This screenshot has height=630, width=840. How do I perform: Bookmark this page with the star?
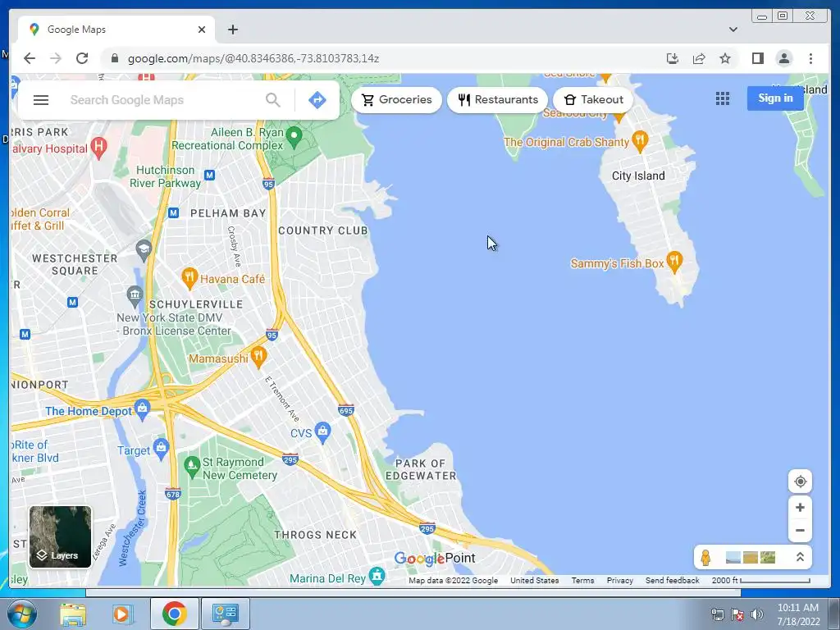pyautogui.click(x=725, y=58)
